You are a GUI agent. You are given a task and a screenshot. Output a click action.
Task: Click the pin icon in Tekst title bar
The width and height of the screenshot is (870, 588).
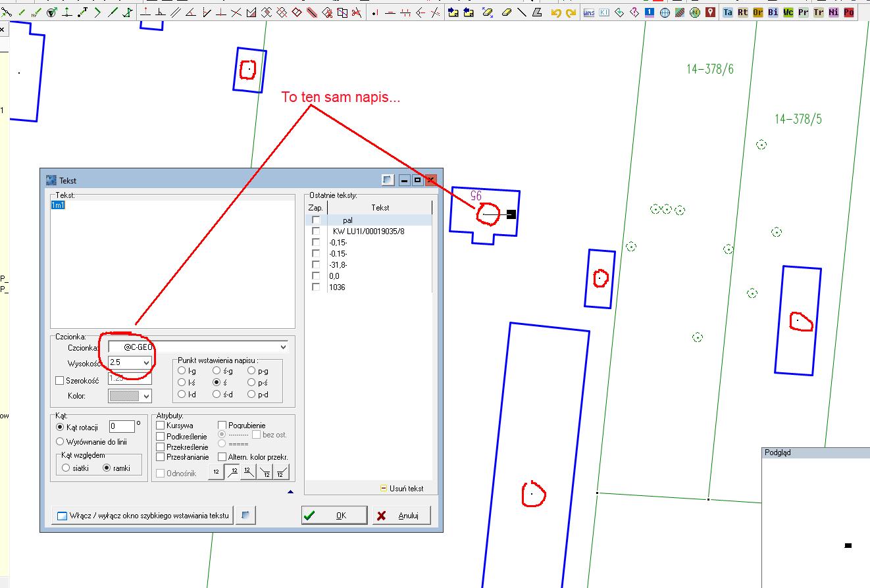pos(388,180)
